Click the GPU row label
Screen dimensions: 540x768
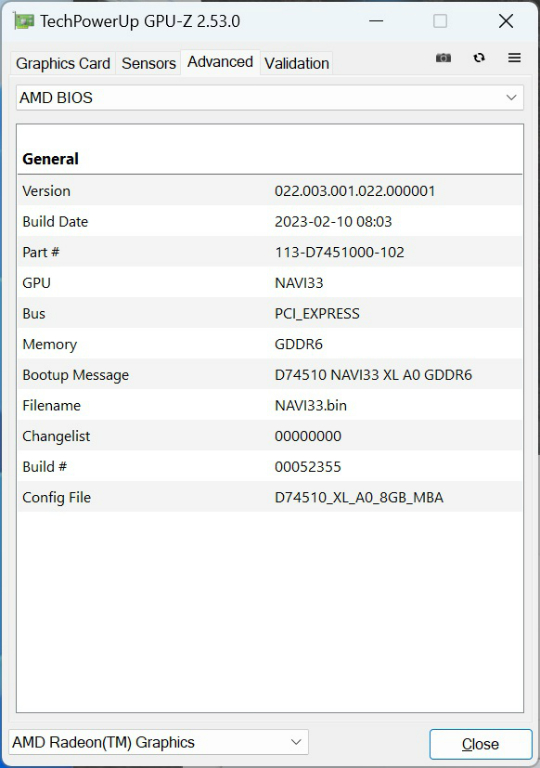[37, 283]
